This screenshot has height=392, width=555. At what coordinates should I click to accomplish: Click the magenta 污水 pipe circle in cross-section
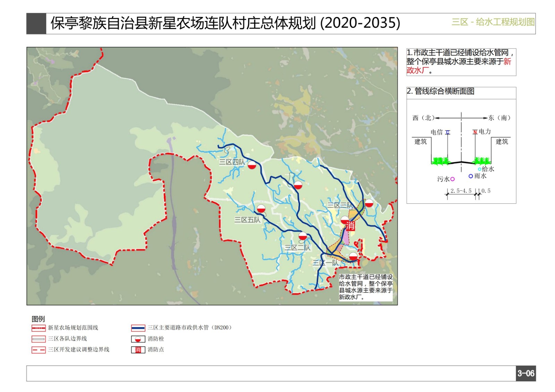(x=452, y=179)
